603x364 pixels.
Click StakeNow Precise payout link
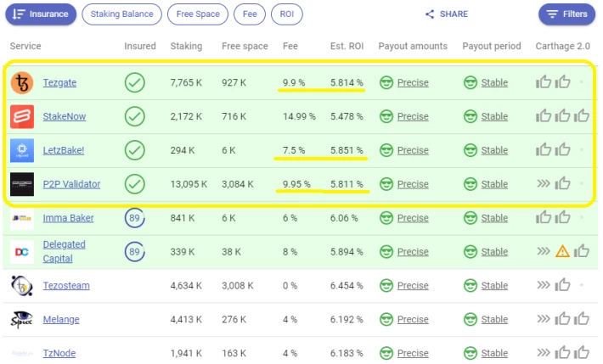click(413, 116)
